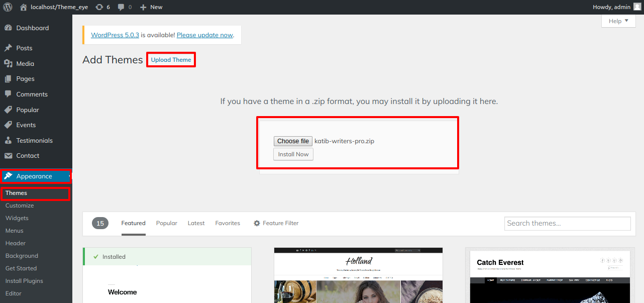Switch to the Popular themes tab
644x303 pixels.
click(x=167, y=223)
